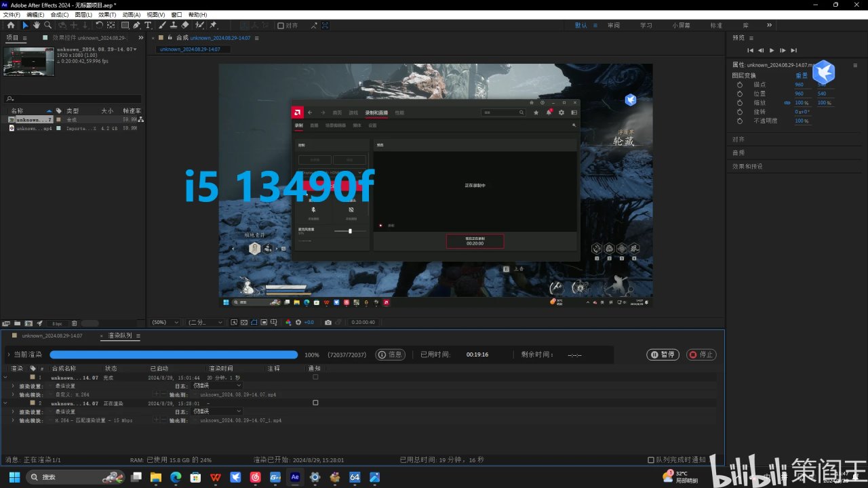The image size is (868, 488).
Task: Click the trash delete icon in Project panel
Action: [75, 323]
